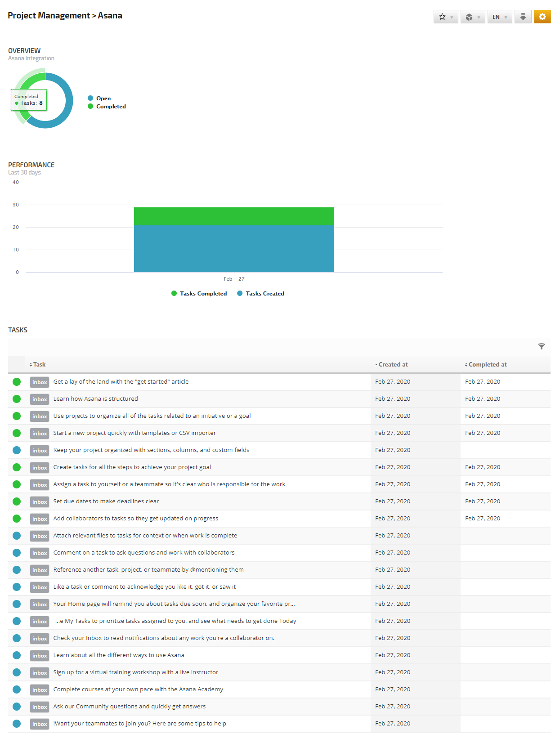Open task 'Like a task or comment to acknowledge'
560x743 pixels.
point(144,587)
